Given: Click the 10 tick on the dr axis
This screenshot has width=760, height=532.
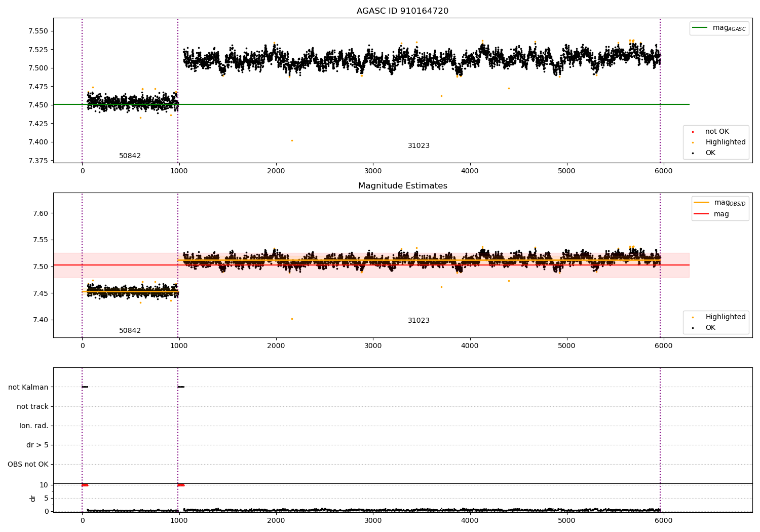Looking at the screenshot, I should (44, 485).
